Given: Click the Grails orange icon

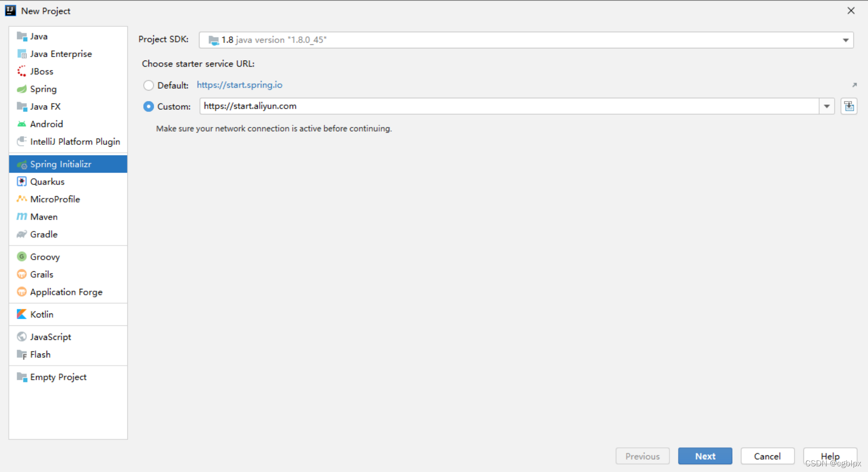Looking at the screenshot, I should click(22, 274).
